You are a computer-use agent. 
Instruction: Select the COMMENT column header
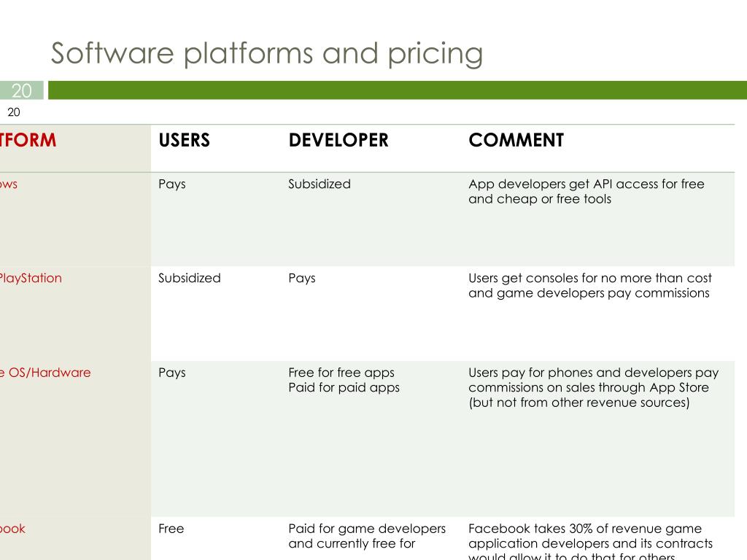click(516, 140)
